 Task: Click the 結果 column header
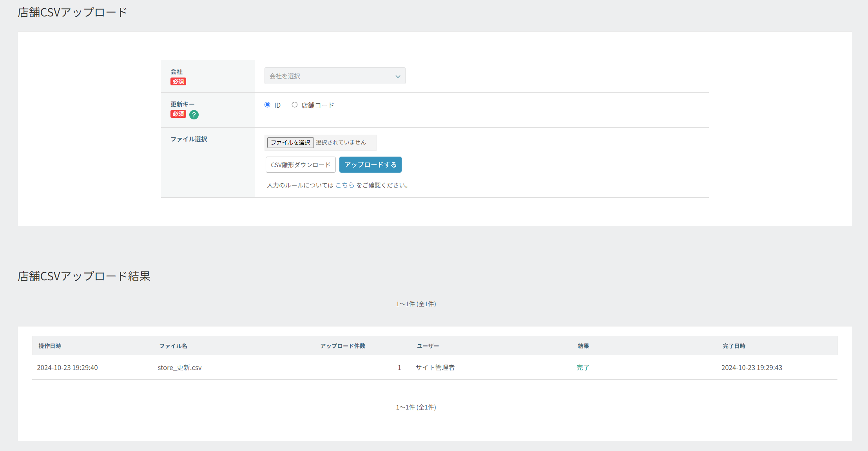click(x=583, y=346)
